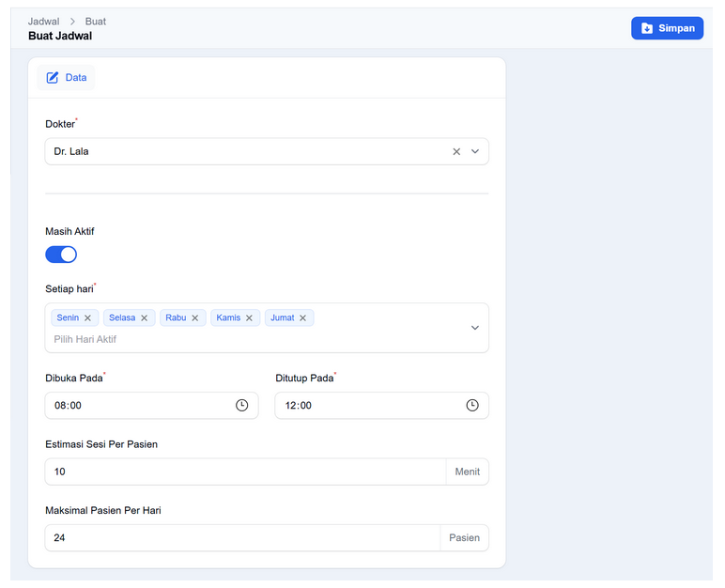
Task: Click the Pasien unit suffix
Action: coord(464,537)
